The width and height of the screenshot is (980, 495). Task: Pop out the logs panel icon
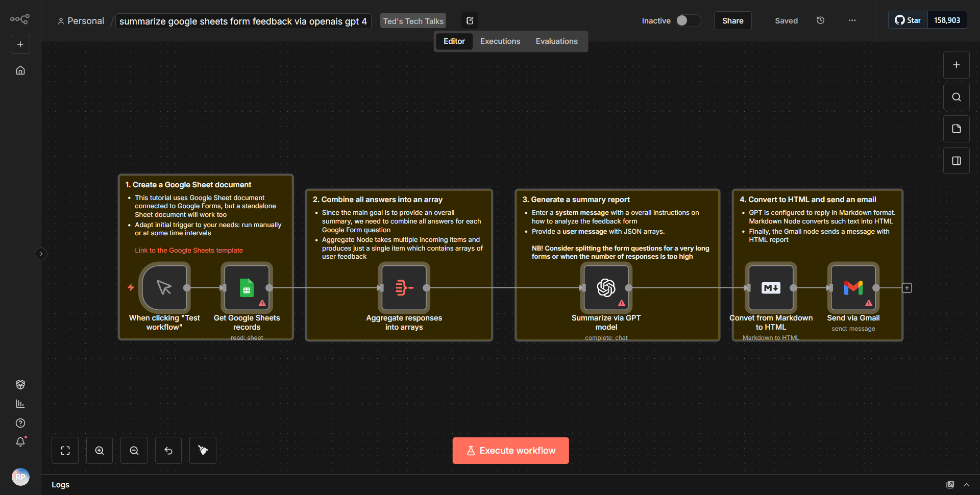tap(950, 485)
